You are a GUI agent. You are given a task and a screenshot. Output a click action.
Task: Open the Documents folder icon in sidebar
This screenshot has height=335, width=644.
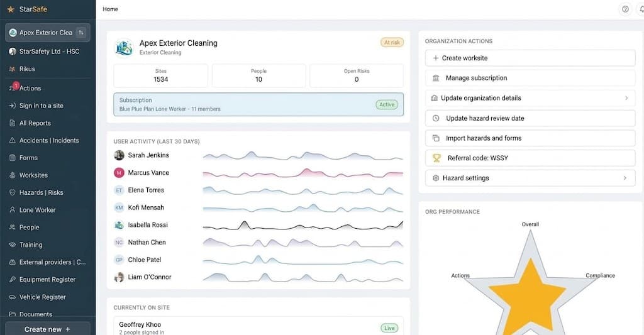[13, 314]
